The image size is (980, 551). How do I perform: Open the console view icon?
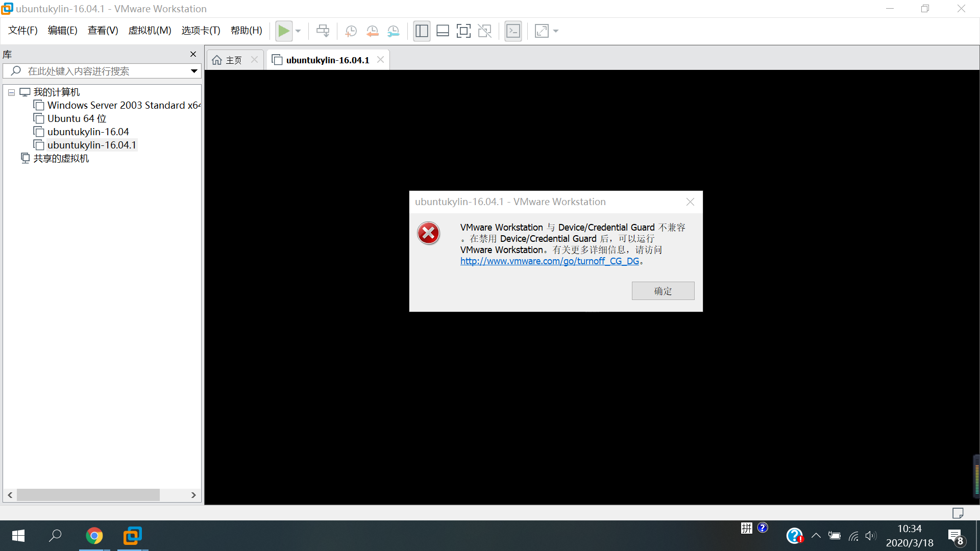click(x=513, y=31)
